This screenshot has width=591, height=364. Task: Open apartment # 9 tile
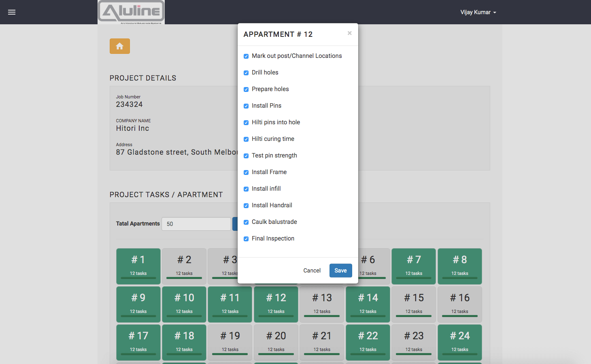138,304
